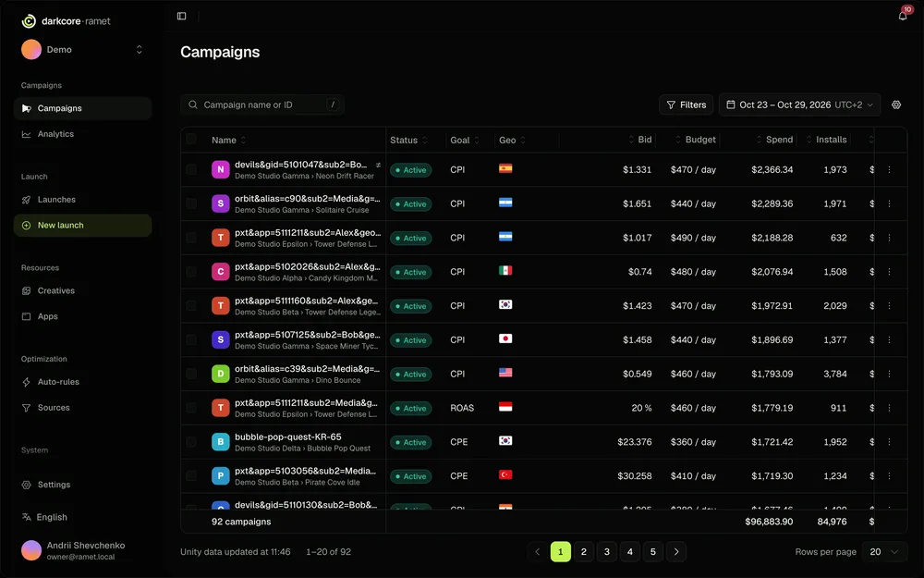Sort by Budget column
924x578 pixels.
(x=696, y=140)
